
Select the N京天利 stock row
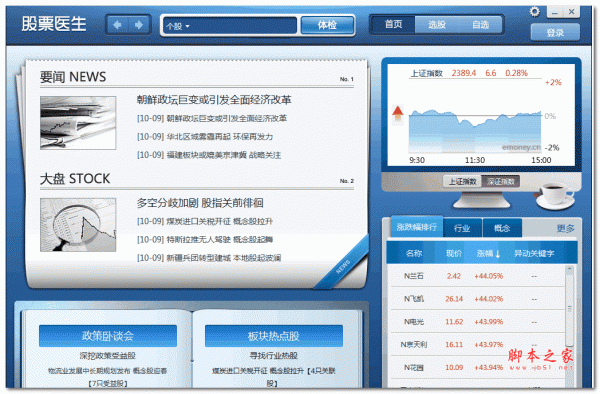pyautogui.click(x=478, y=344)
